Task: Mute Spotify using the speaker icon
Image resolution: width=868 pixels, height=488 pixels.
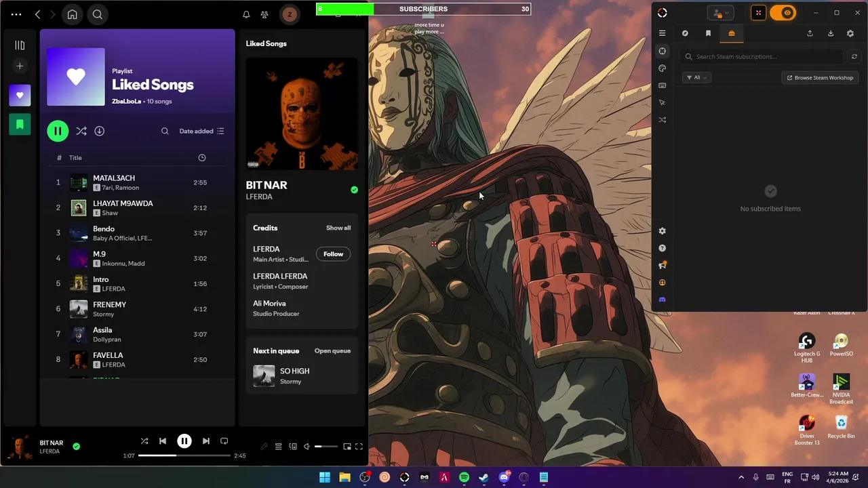Action: pos(307,447)
